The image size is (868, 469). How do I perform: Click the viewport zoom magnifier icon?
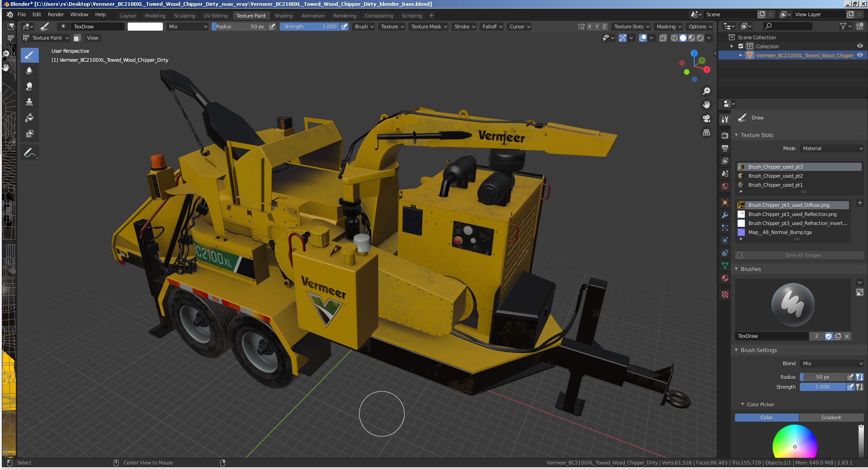[706, 91]
